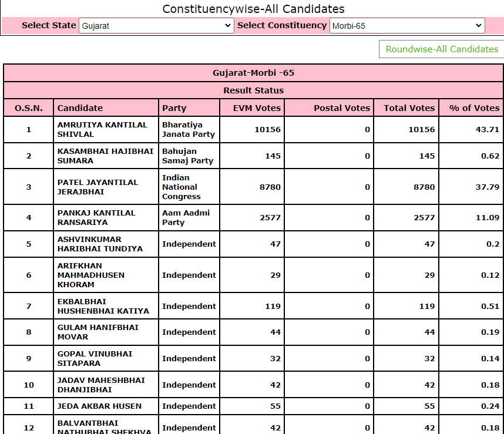The image size is (504, 434).
Task: Open the Select Constituency dropdown showing Morbi-65
Action: [407, 26]
